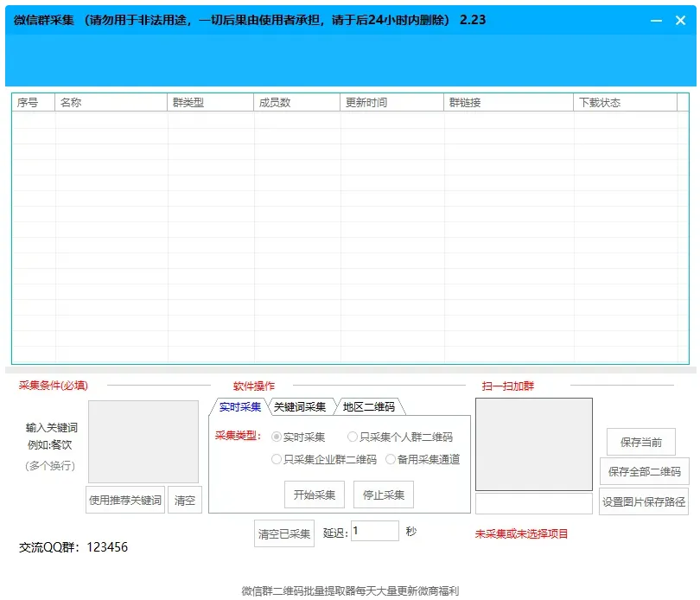Click the 延迟 seconds input field
700x600 pixels.
coord(372,531)
